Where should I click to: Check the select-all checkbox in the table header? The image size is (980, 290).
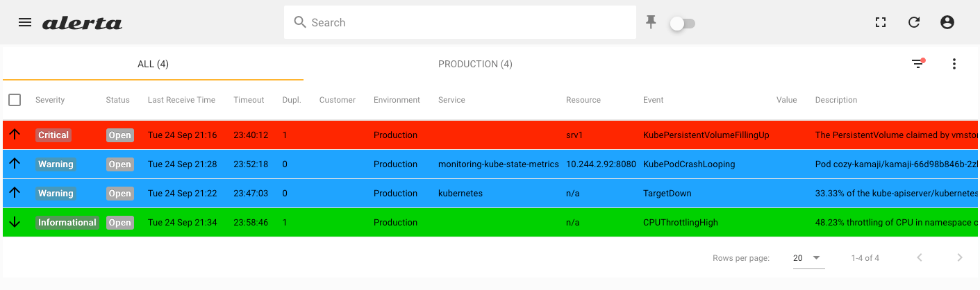click(x=15, y=100)
